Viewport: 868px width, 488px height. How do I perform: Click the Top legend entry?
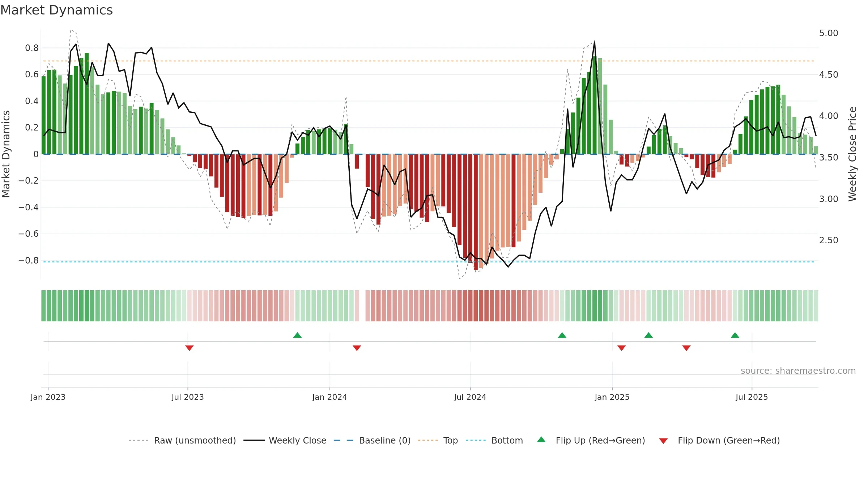(x=438, y=440)
